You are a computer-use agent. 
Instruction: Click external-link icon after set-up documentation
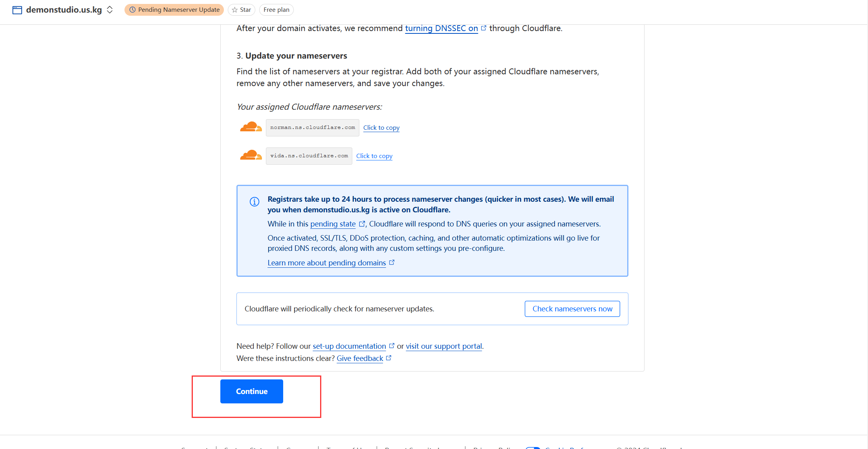[x=392, y=346]
